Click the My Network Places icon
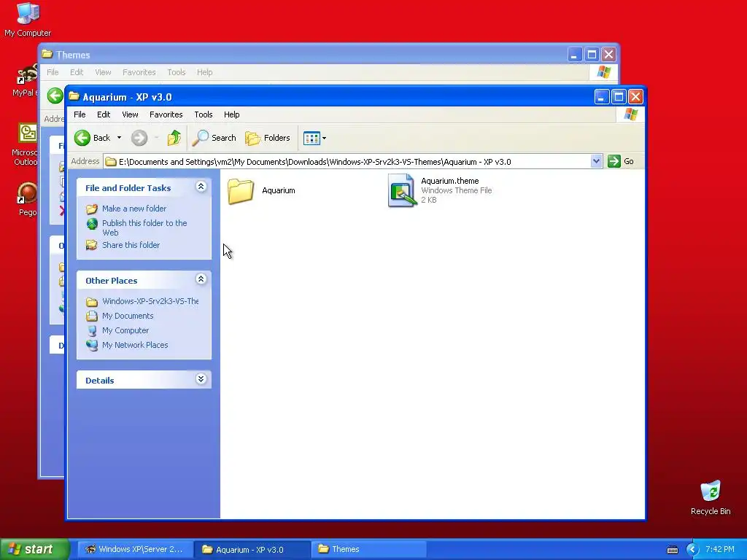 (92, 345)
